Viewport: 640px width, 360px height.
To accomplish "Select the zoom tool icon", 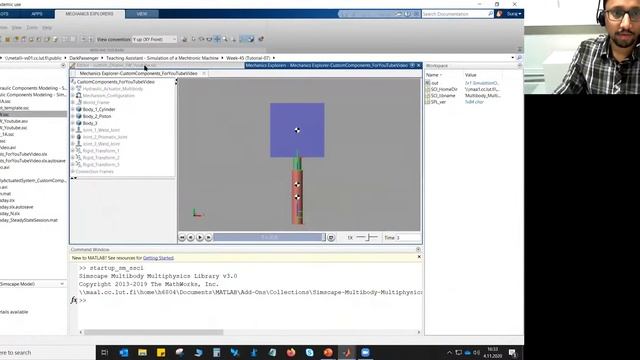I will [225, 39].
